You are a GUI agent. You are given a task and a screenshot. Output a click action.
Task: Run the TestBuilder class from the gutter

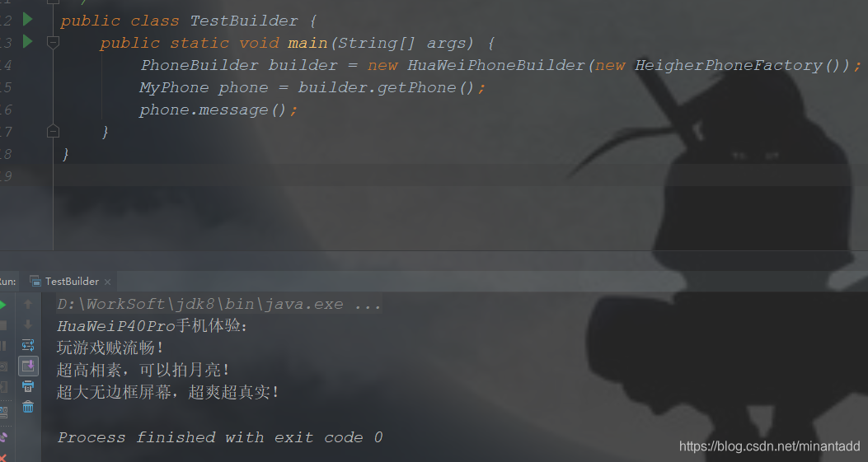click(27, 20)
